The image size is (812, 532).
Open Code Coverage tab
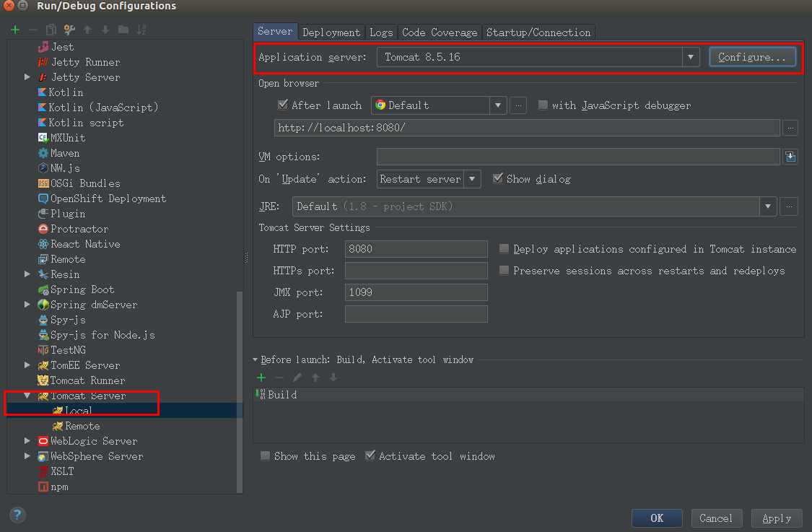click(440, 32)
